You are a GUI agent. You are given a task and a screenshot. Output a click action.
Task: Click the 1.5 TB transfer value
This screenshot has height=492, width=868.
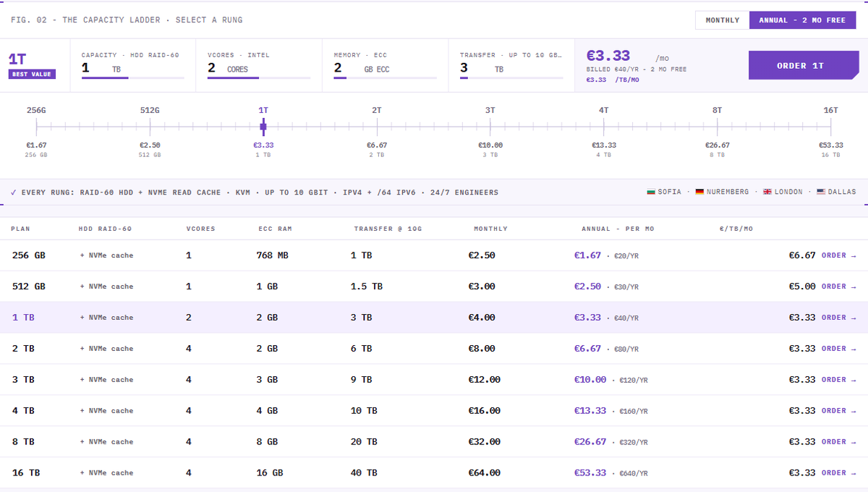point(367,287)
